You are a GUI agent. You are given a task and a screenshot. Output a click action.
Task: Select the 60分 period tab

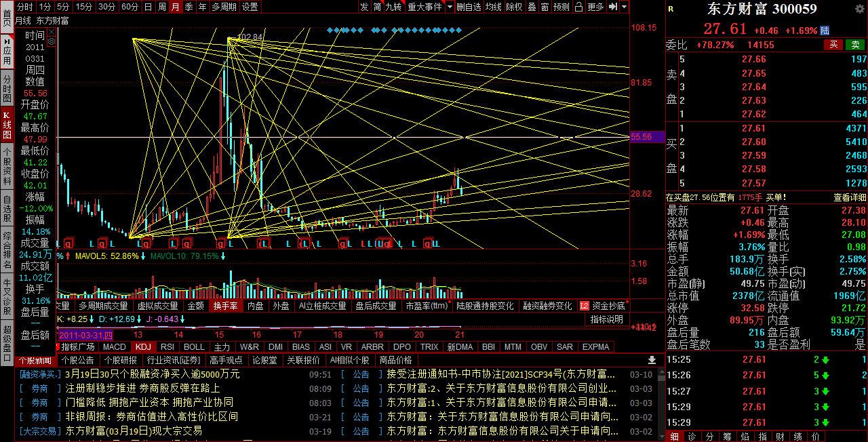[x=130, y=7]
